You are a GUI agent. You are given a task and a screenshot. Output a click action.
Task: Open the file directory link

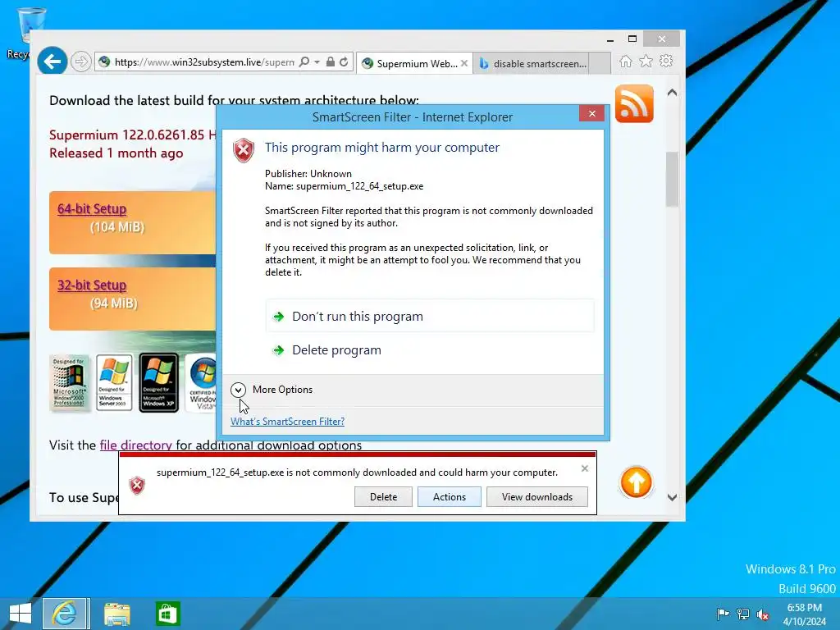pyautogui.click(x=135, y=445)
